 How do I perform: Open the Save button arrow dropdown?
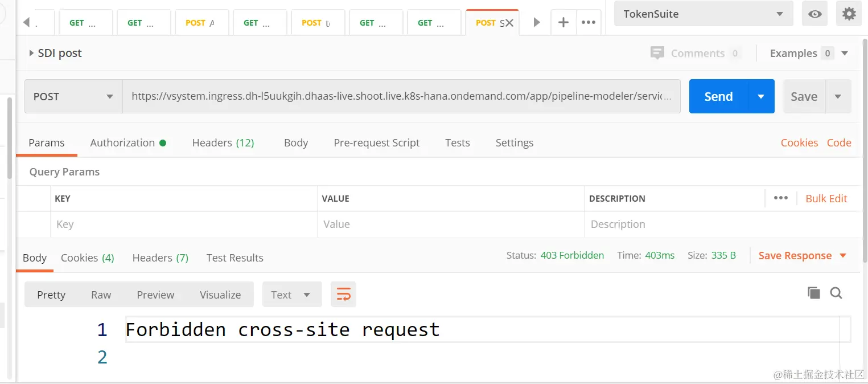[x=838, y=96]
